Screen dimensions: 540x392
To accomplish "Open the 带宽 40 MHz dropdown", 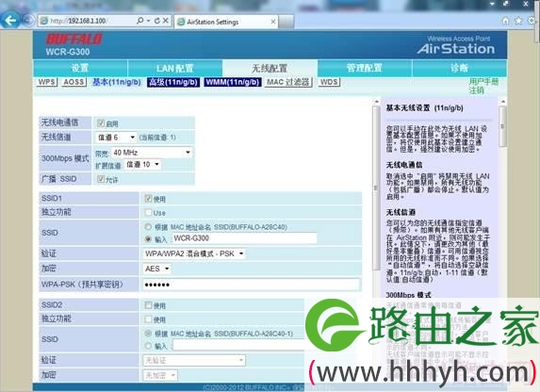I will 151,153.
